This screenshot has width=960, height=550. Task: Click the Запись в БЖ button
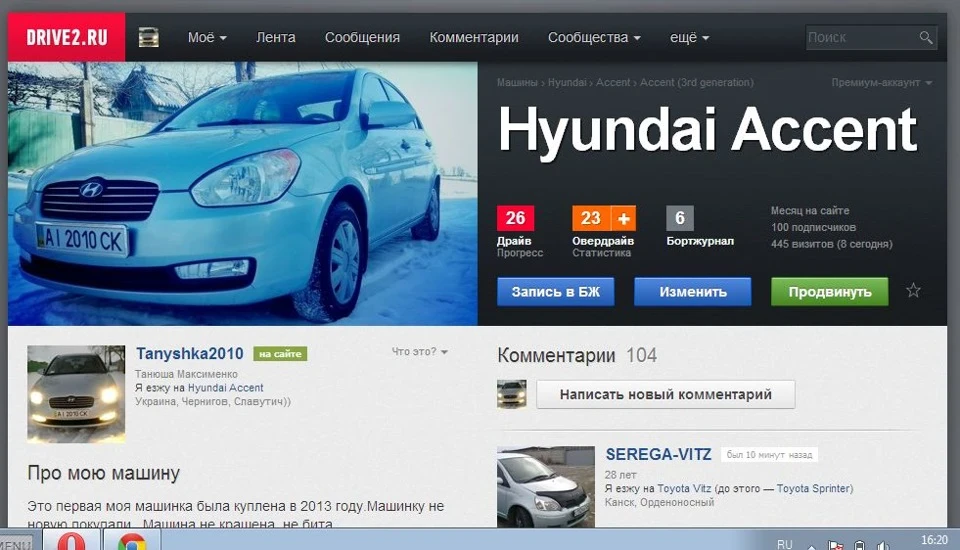click(555, 292)
